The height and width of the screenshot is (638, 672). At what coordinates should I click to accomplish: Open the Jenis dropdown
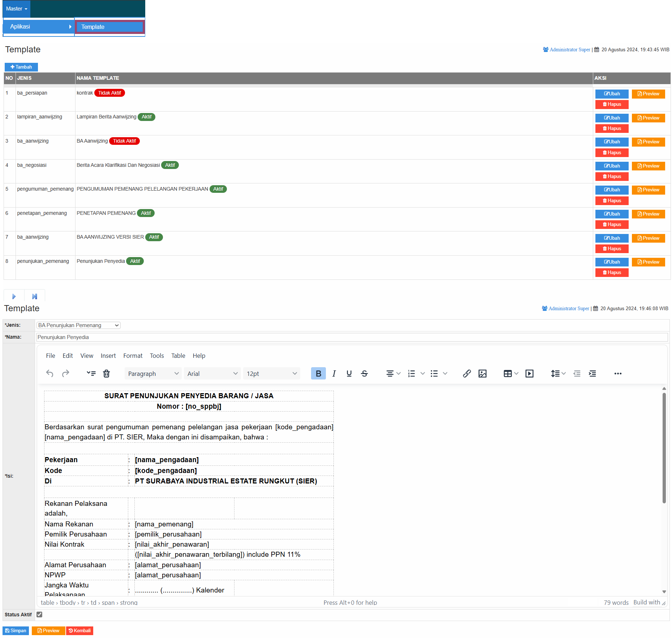(x=78, y=325)
